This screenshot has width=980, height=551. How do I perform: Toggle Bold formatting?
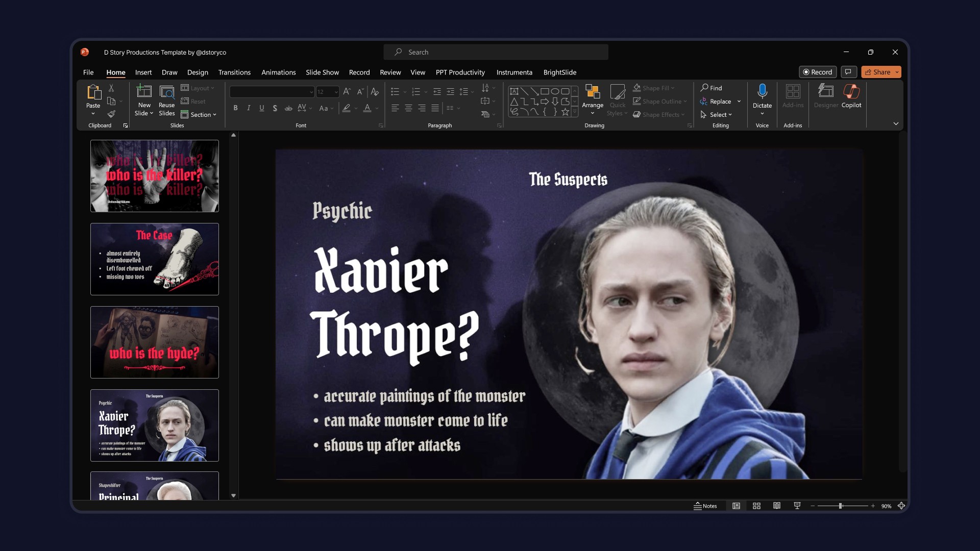click(x=235, y=108)
